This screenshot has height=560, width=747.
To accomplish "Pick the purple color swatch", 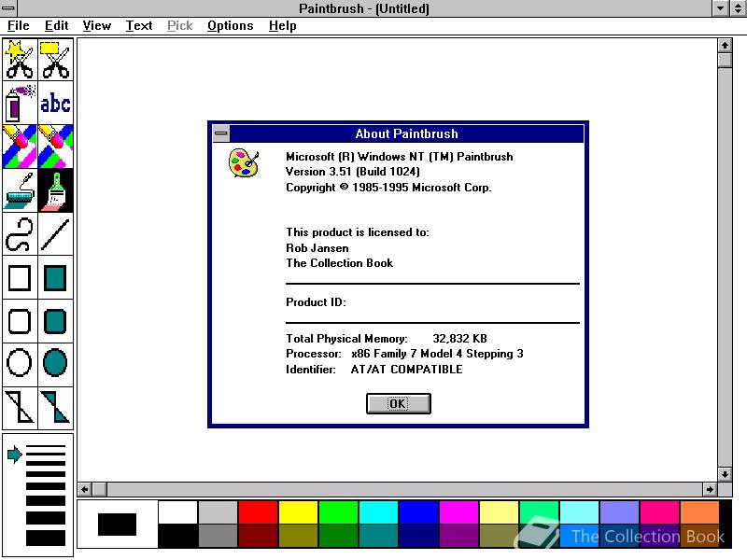I will click(x=458, y=536).
